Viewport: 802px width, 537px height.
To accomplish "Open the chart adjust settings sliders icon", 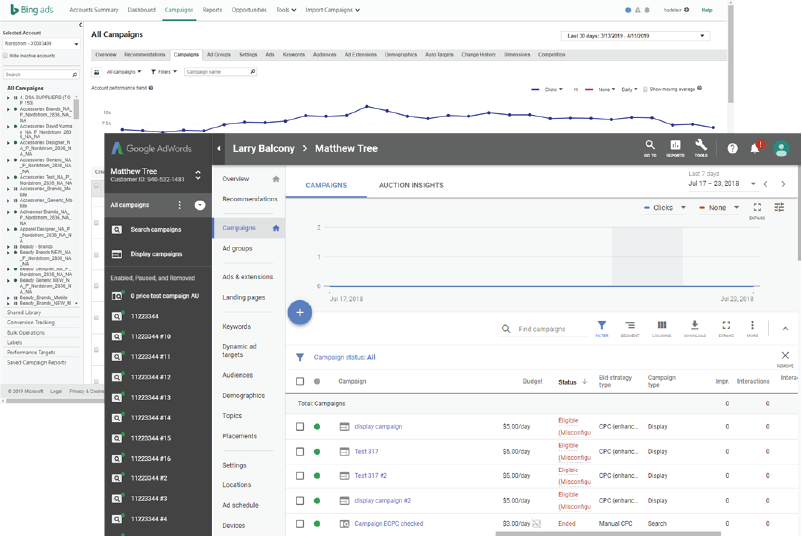I will 779,207.
